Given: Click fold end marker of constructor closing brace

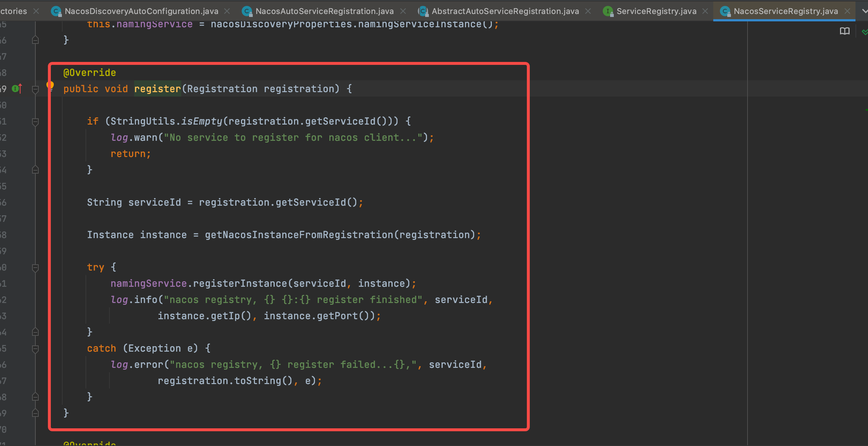Looking at the screenshot, I should tap(35, 40).
